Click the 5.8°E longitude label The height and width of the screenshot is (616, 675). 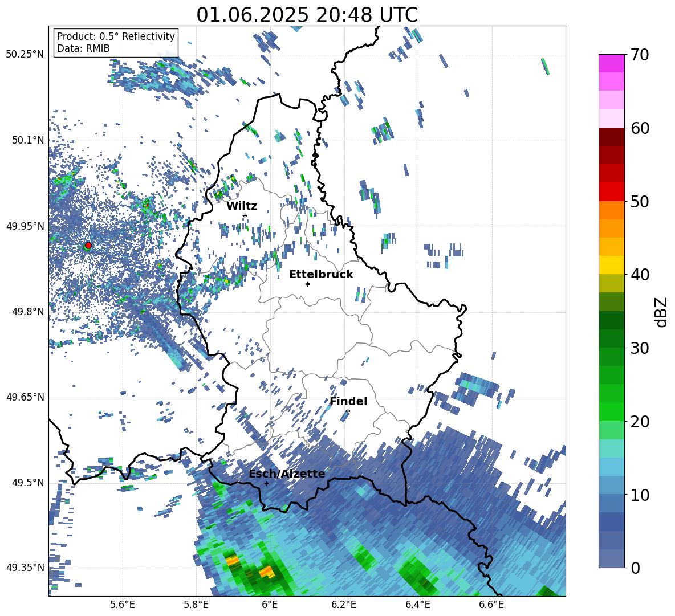(196, 605)
